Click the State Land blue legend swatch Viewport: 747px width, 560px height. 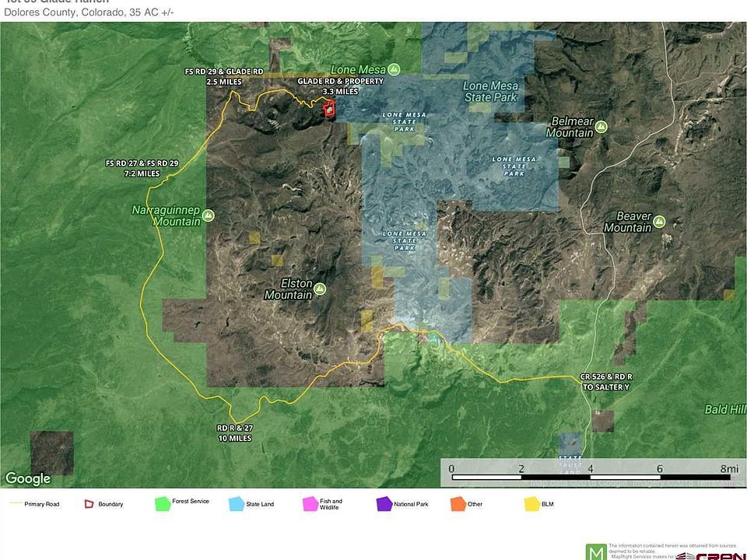point(237,504)
